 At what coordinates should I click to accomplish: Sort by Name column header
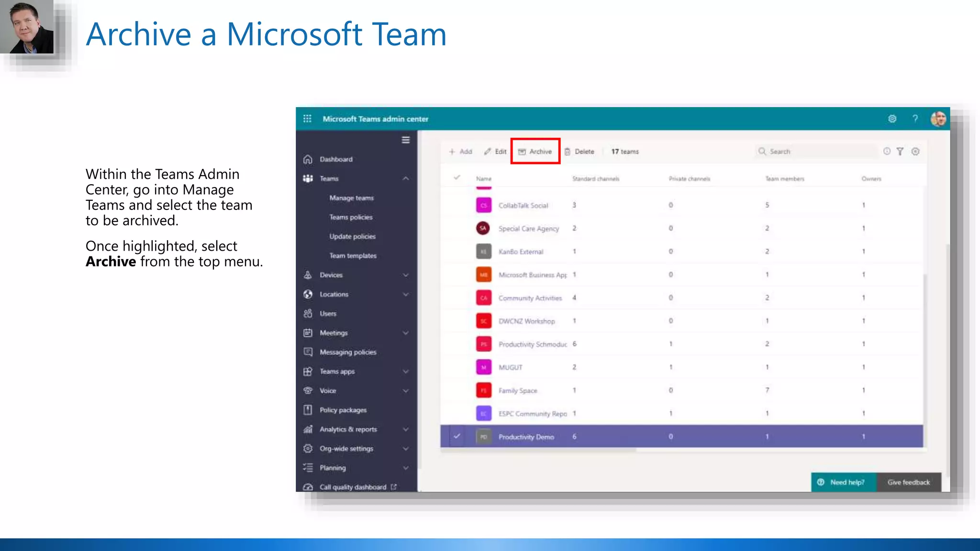(484, 179)
